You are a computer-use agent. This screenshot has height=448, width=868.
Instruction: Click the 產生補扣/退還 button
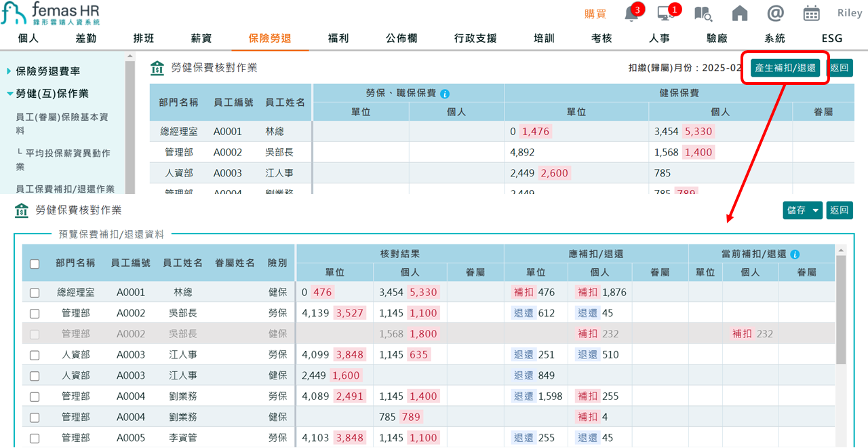pyautogui.click(x=784, y=68)
